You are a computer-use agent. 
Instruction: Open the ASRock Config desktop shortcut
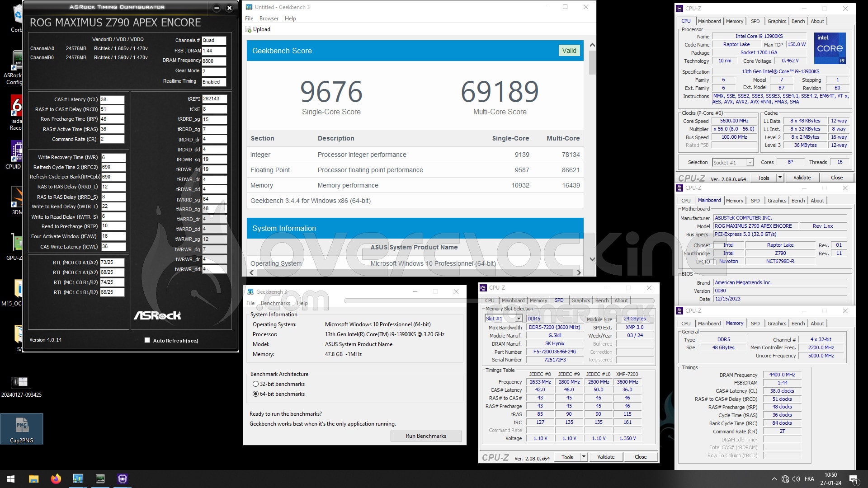click(x=14, y=68)
